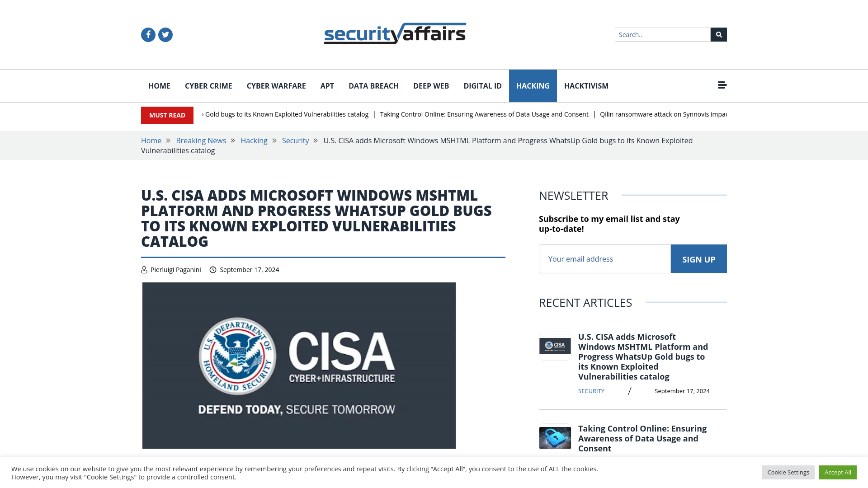Image resolution: width=868 pixels, height=488 pixels.
Task: Click the Security breadcrumb link
Action: tap(295, 140)
